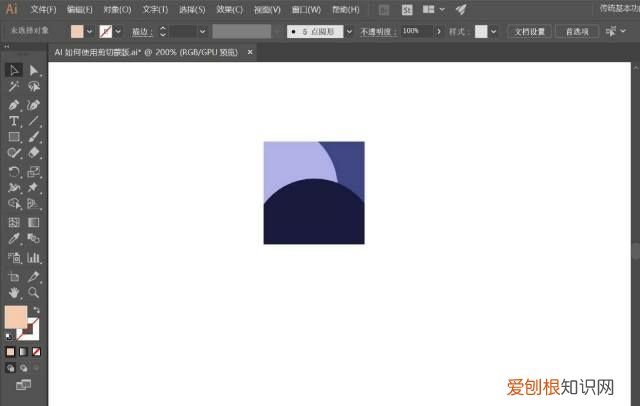The height and width of the screenshot is (406, 640).
Task: Select the Magic Wand tool
Action: [14, 86]
